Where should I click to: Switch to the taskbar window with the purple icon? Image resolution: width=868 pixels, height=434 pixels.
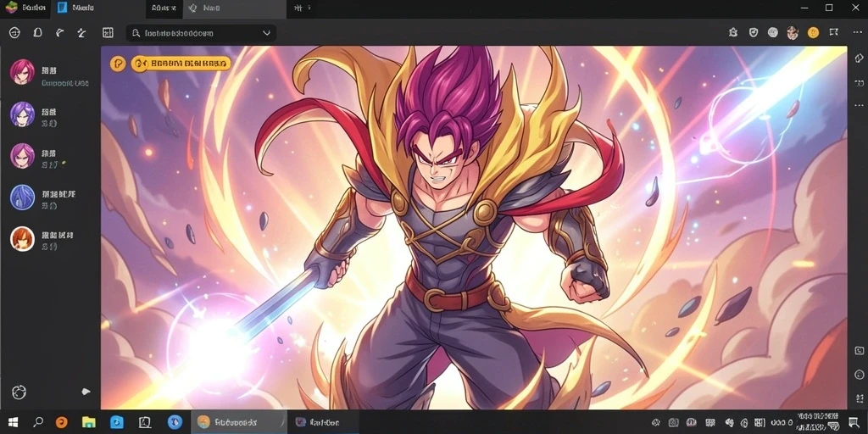pyautogui.click(x=325, y=422)
